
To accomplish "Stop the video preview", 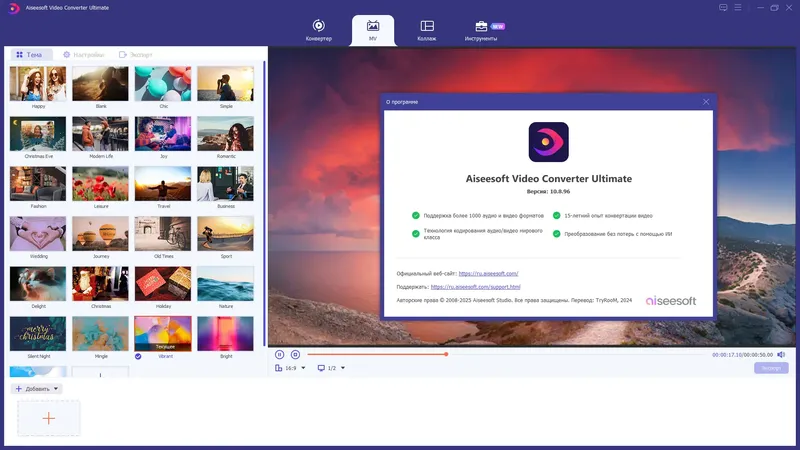I will pyautogui.click(x=295, y=354).
